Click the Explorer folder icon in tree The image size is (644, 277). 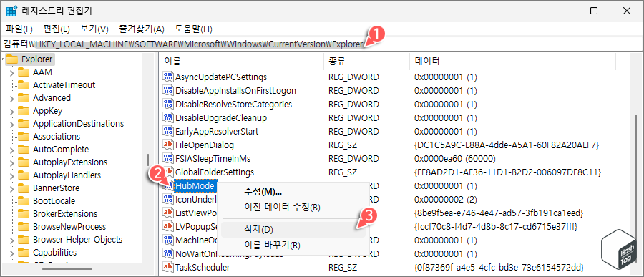12,59
